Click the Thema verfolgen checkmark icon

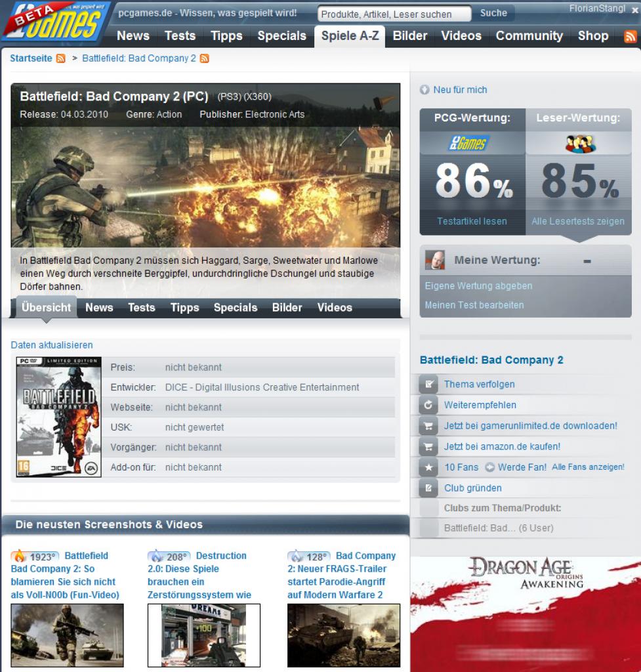pos(428,385)
